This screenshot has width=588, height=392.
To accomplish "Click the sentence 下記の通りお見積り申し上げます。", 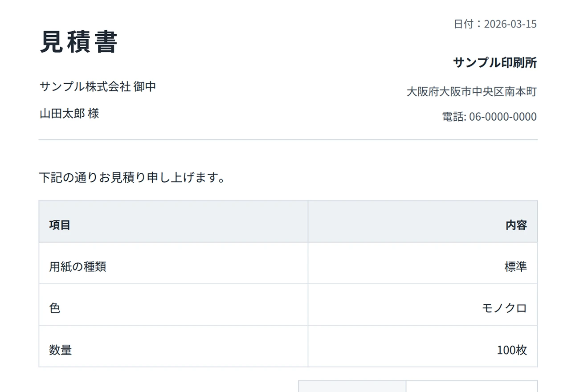I will (x=132, y=178).
